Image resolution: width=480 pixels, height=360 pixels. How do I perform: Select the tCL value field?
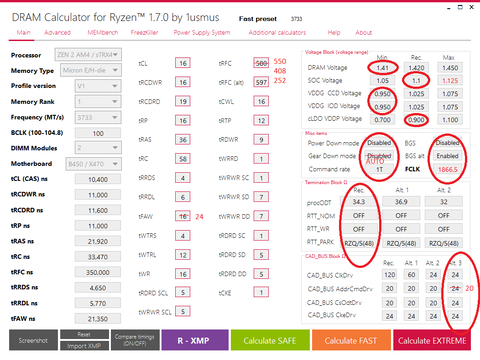point(183,63)
